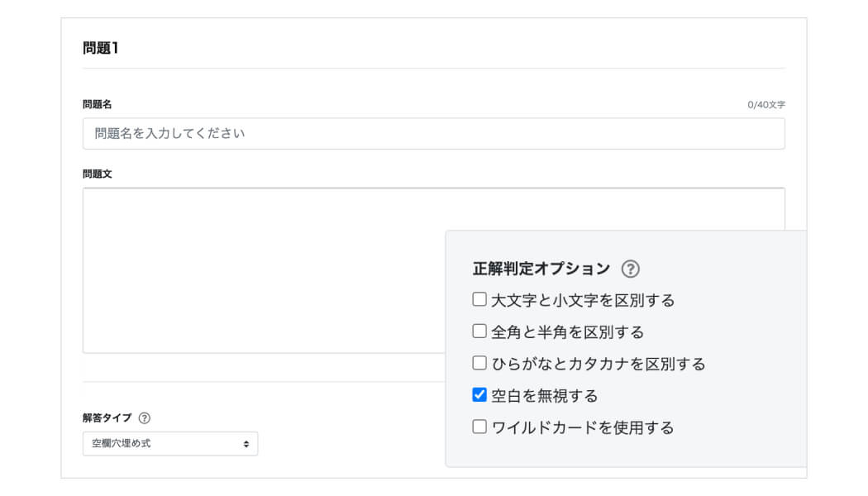Open the 空欄穴埋め式 answer type dropdown
This screenshot has width=868, height=496.
[170, 444]
